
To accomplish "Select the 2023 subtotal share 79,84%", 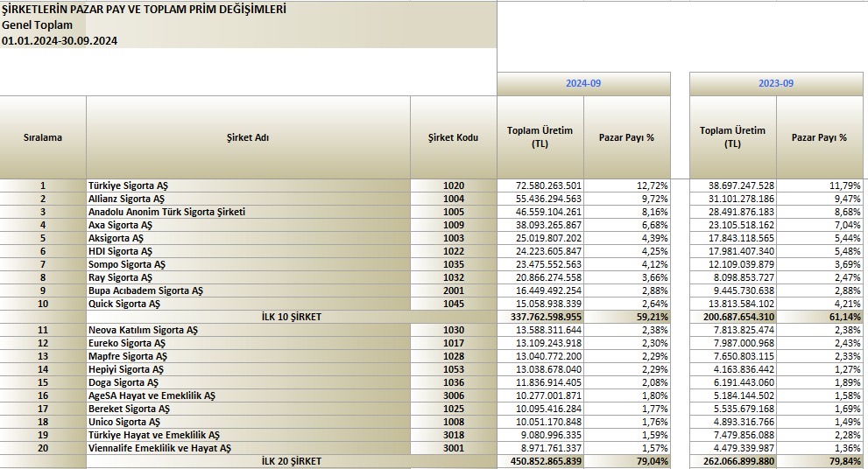I will click(x=820, y=461).
